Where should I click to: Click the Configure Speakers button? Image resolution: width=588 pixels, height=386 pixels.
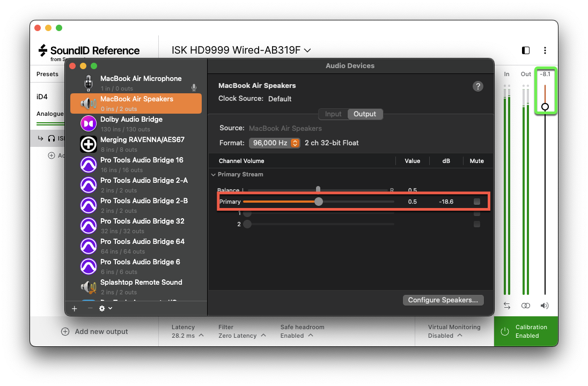click(443, 300)
